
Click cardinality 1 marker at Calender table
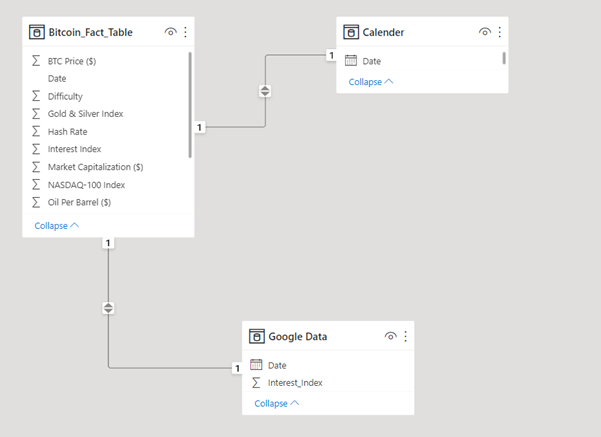(x=332, y=56)
